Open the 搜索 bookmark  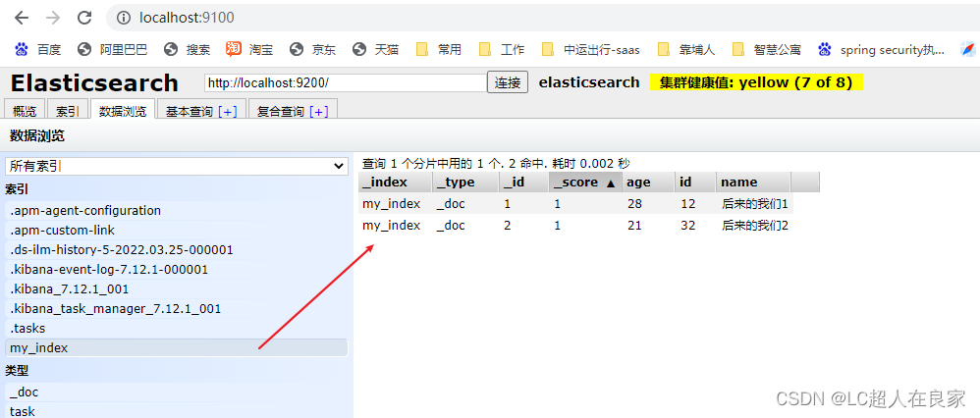click(187, 49)
